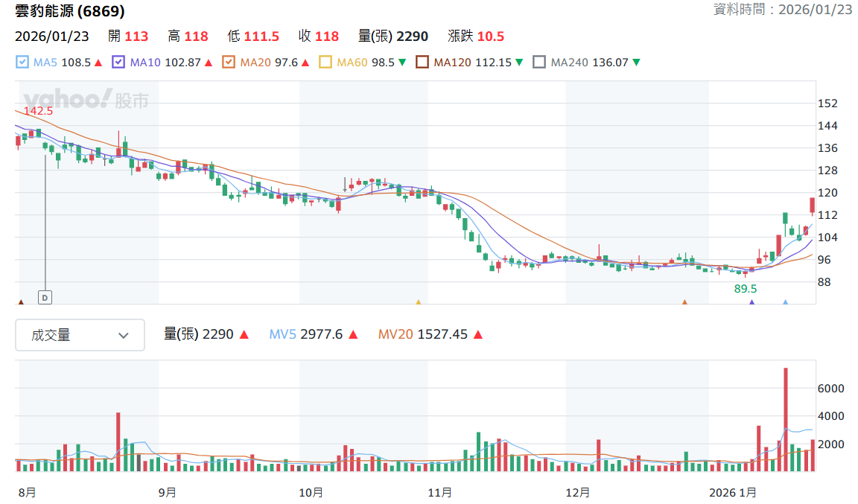Click the D dividend marker icon
The height and width of the screenshot is (504, 858).
point(45,298)
